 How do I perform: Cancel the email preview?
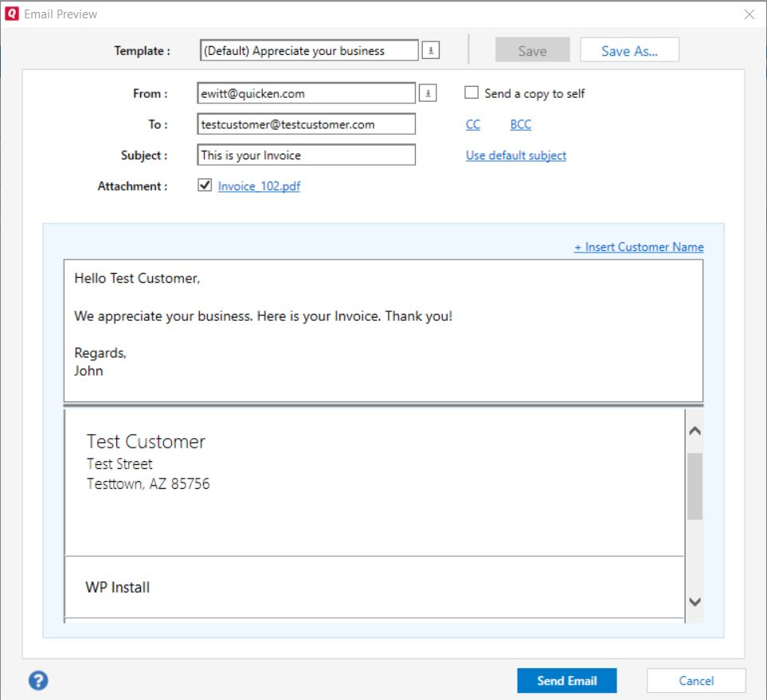[x=696, y=680]
